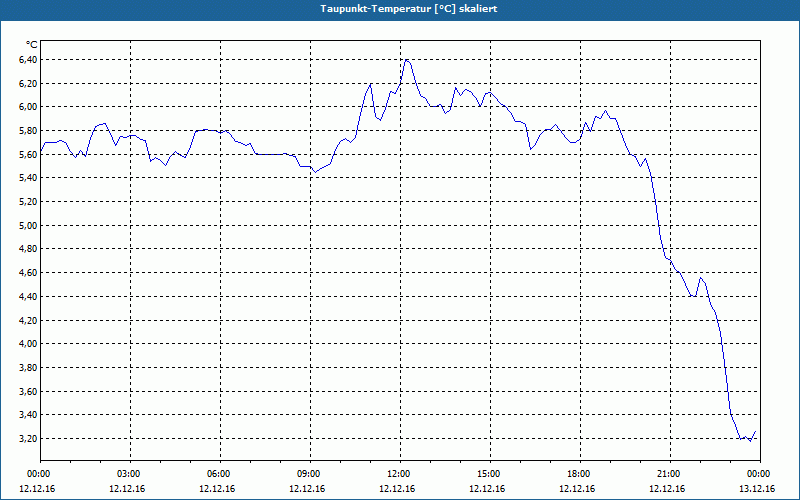Click the 12:00 time label

400,474
